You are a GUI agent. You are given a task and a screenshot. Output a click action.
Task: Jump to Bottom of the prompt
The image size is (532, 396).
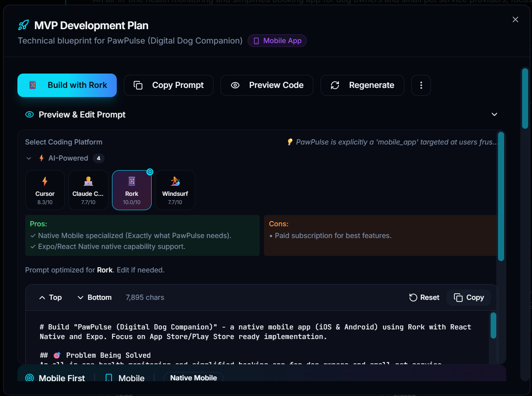[x=95, y=298]
